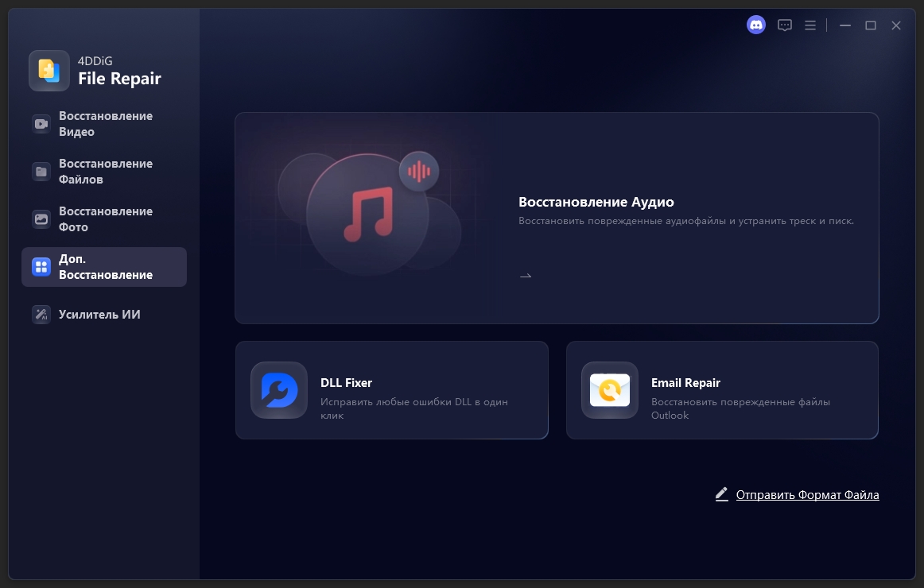
Task: Select the Восстановление Видео sidebar tab
Action: point(104,124)
